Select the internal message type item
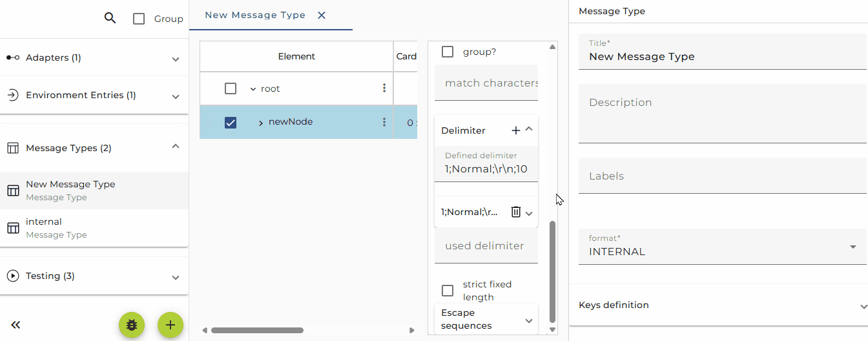The width and height of the screenshot is (868, 341). tap(94, 228)
